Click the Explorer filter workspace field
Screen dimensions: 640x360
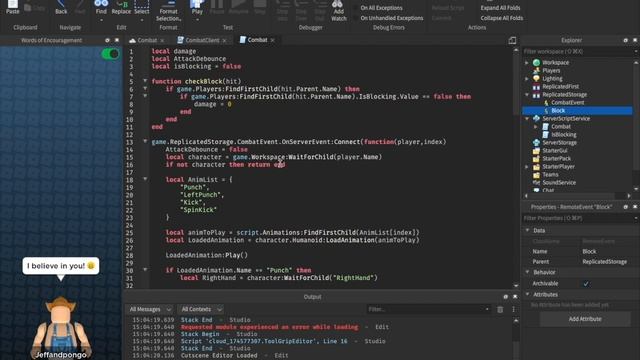point(579,51)
